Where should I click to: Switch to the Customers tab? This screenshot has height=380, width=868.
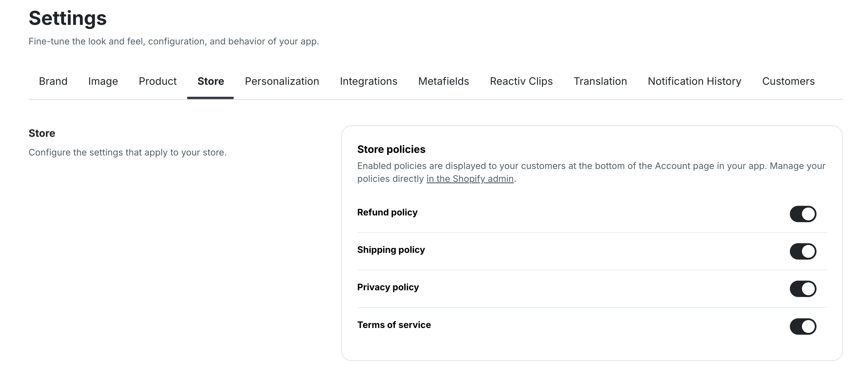(788, 81)
